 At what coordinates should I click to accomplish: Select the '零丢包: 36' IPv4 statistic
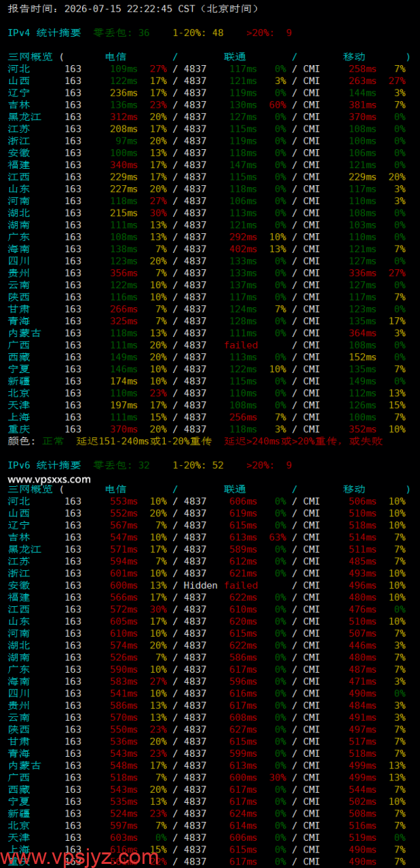coord(121,33)
